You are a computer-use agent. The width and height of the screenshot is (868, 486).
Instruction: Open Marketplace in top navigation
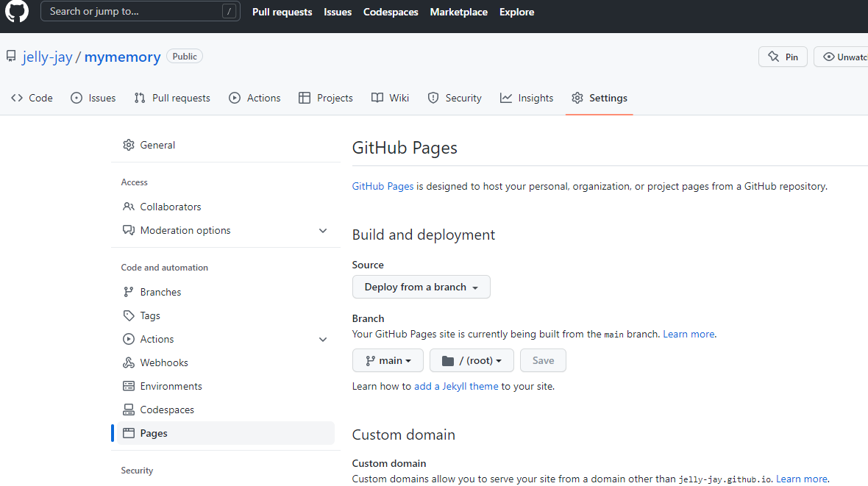pos(459,12)
